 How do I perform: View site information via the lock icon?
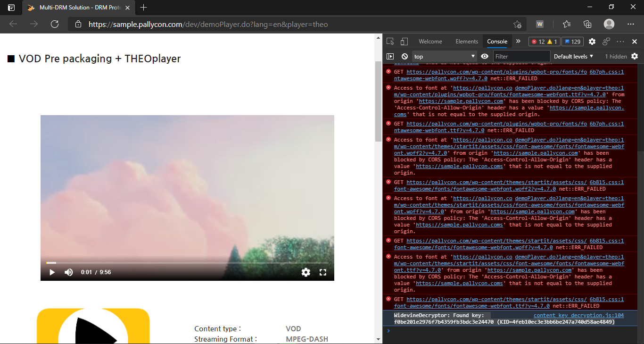(x=78, y=24)
